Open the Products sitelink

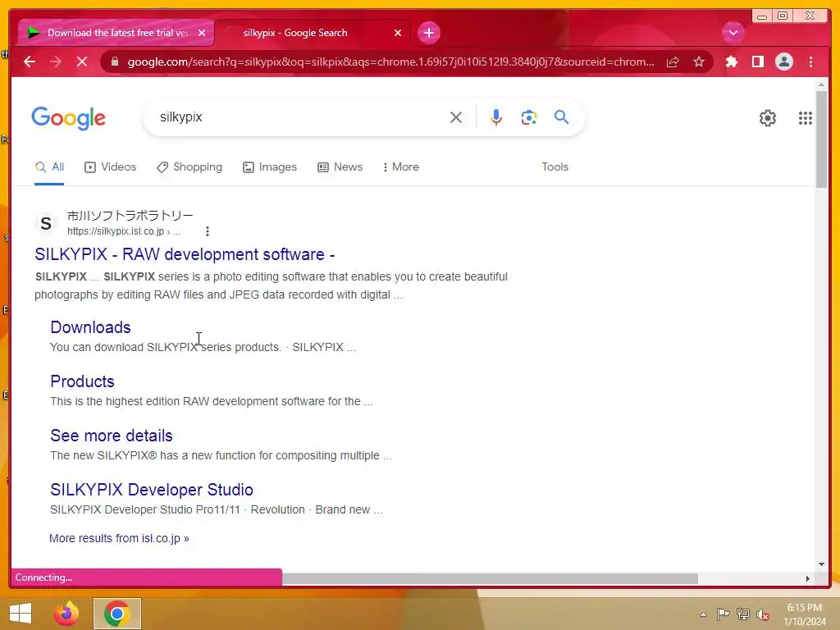point(83,381)
